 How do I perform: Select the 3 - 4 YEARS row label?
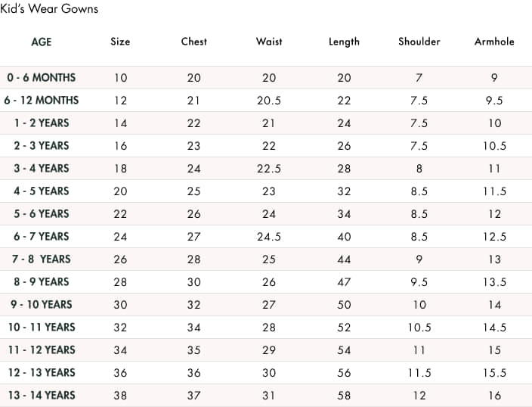tap(42, 168)
